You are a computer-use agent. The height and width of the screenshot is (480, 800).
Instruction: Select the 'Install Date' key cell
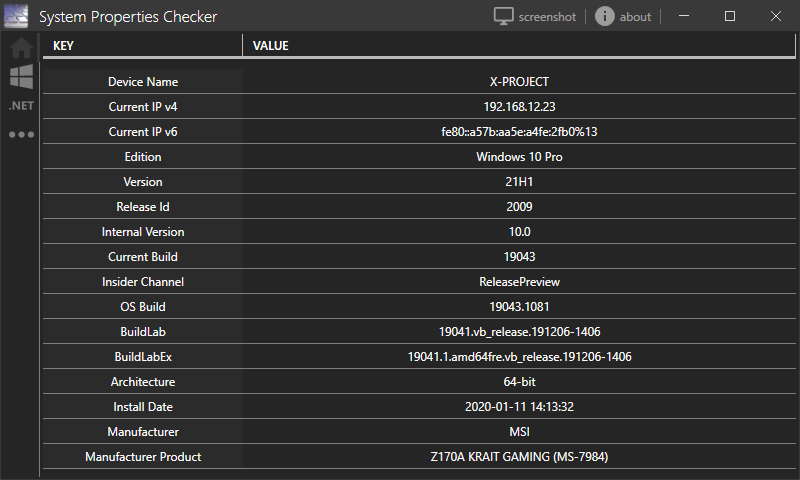pos(143,407)
